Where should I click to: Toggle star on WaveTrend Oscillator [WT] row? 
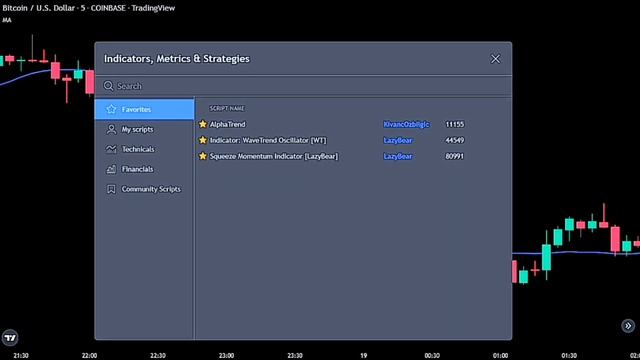point(203,140)
